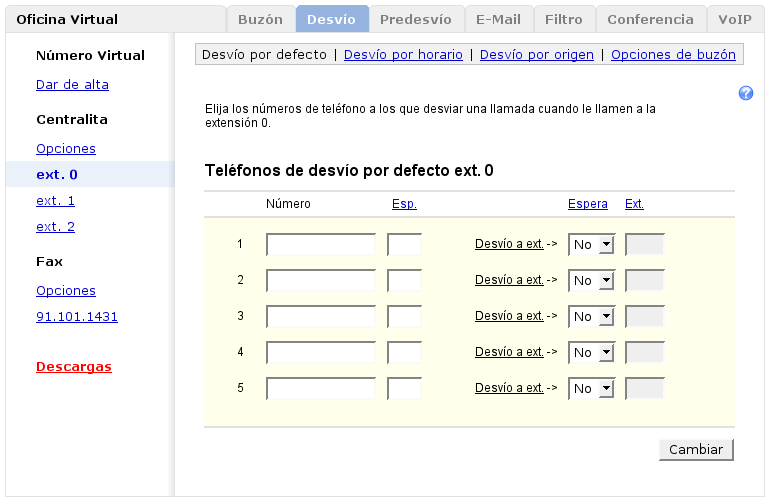Open fax number 91.101.1431
Image resolution: width=772 pixels, height=501 pixels.
[x=77, y=317]
